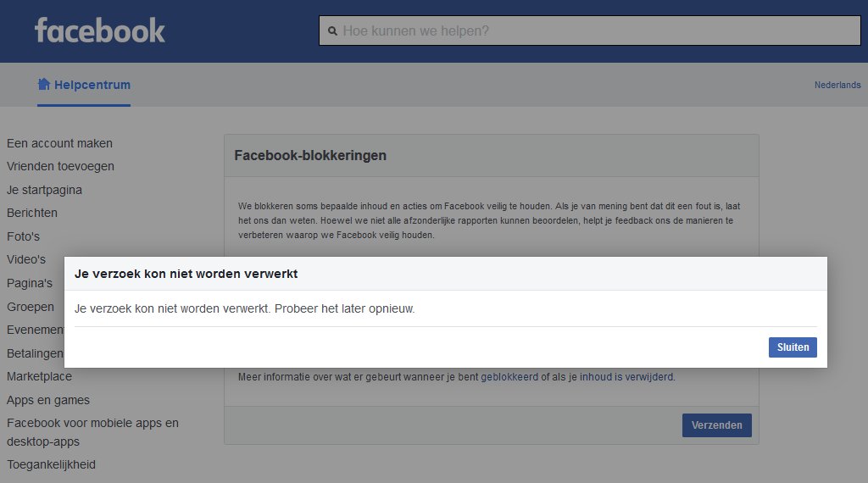Click the 'Facebook-blokkeringen' heading

click(x=310, y=155)
